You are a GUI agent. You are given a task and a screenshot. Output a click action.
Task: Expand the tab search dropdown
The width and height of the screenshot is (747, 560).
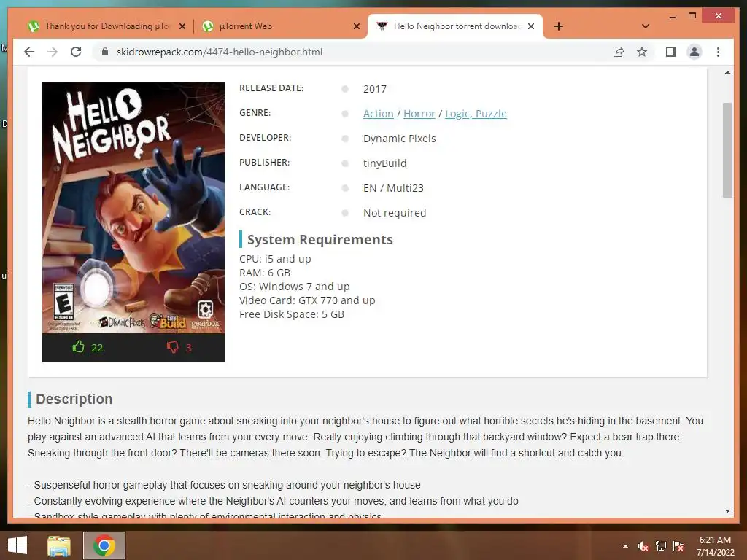point(645,26)
